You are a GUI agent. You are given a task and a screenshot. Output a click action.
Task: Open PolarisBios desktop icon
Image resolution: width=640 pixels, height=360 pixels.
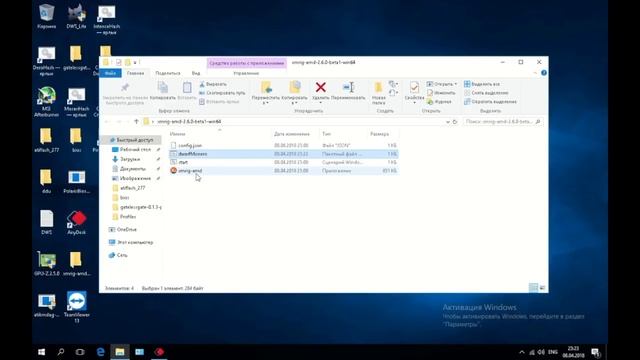[76, 182]
